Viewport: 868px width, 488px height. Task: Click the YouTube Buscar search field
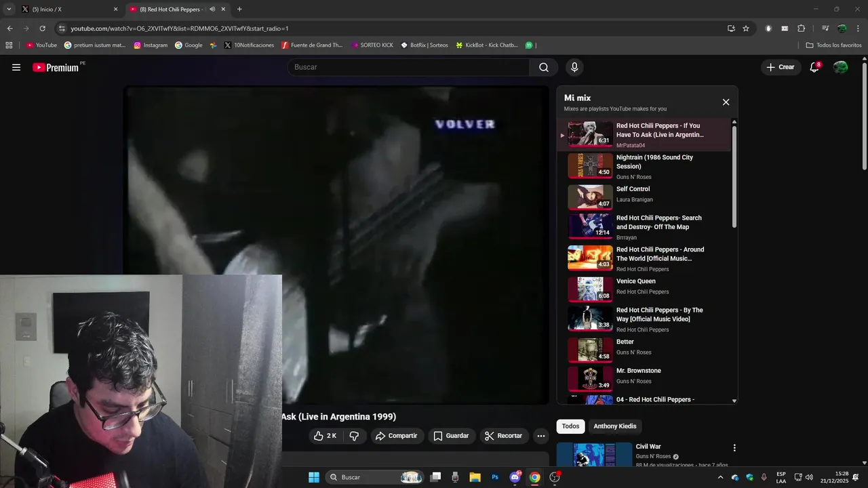click(408, 67)
